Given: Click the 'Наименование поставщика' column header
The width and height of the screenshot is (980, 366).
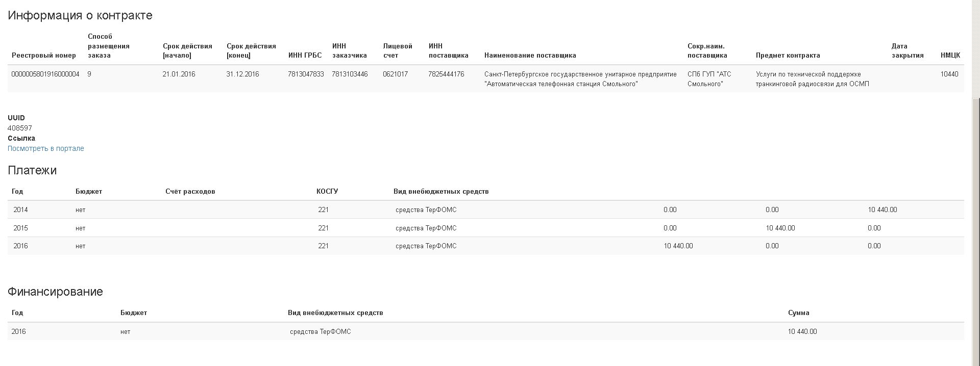Looking at the screenshot, I should pyautogui.click(x=530, y=55).
